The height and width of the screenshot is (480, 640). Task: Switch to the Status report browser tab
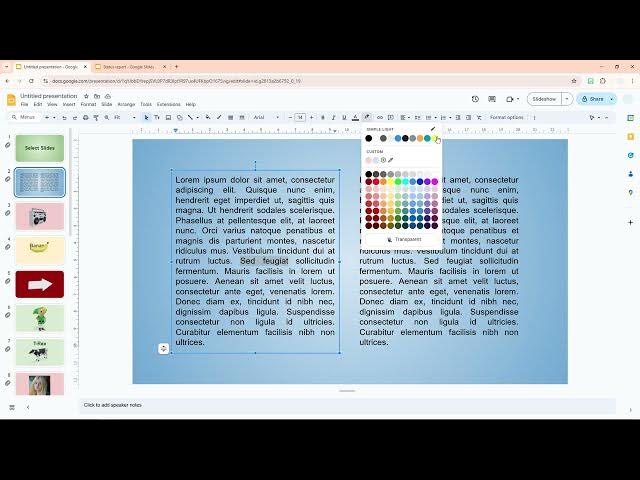(x=129, y=67)
